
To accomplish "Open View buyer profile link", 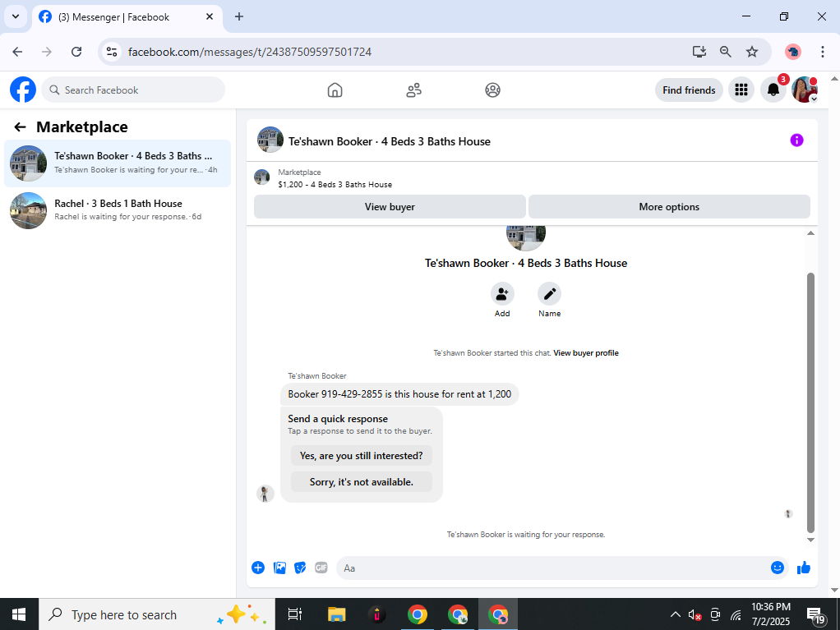I will click(x=585, y=353).
